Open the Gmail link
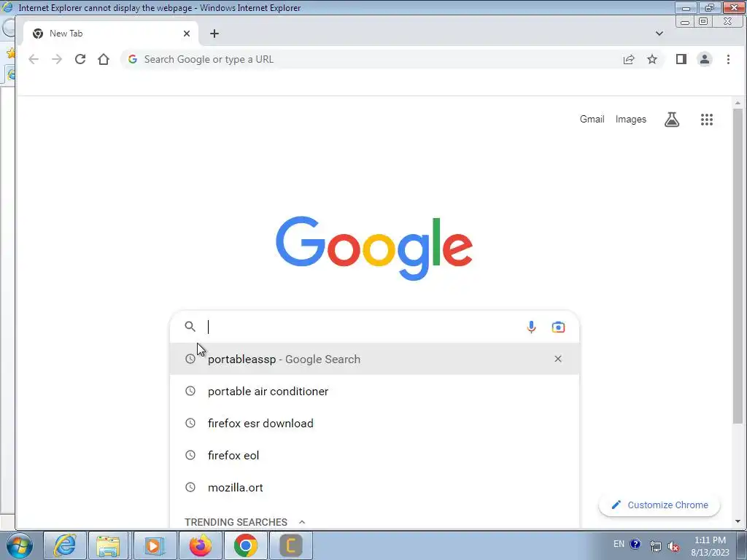 (592, 119)
